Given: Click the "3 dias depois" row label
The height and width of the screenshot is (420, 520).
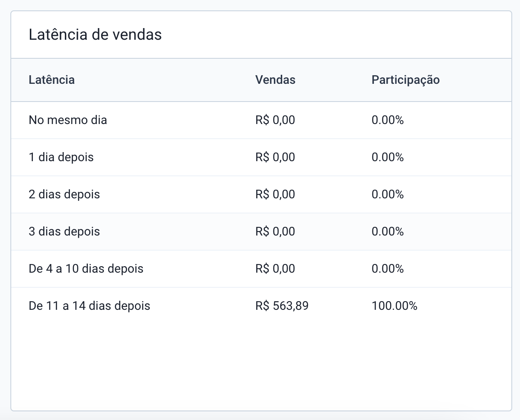Looking at the screenshot, I should 64,231.
